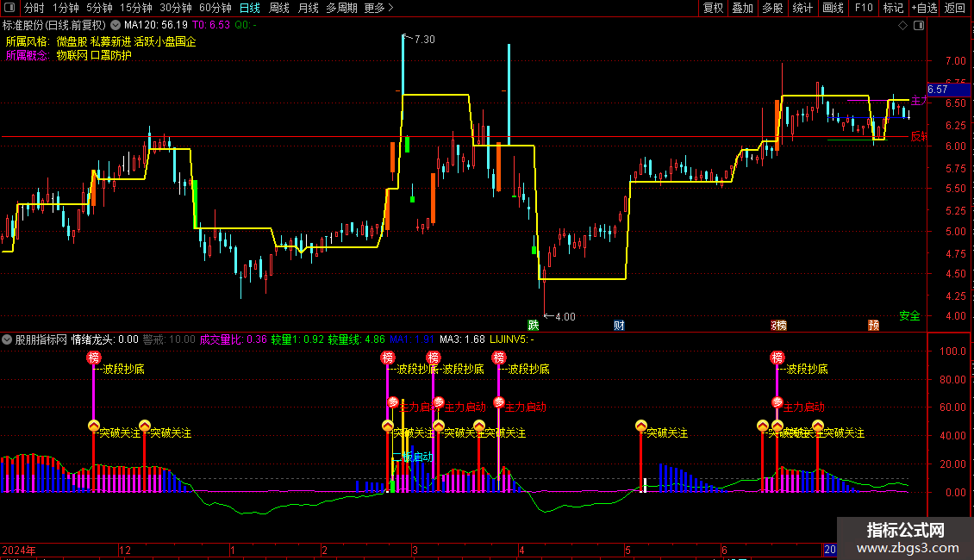974x560 pixels.
Task: Click the 活跃小盘国企 style label
Action: tap(165, 41)
